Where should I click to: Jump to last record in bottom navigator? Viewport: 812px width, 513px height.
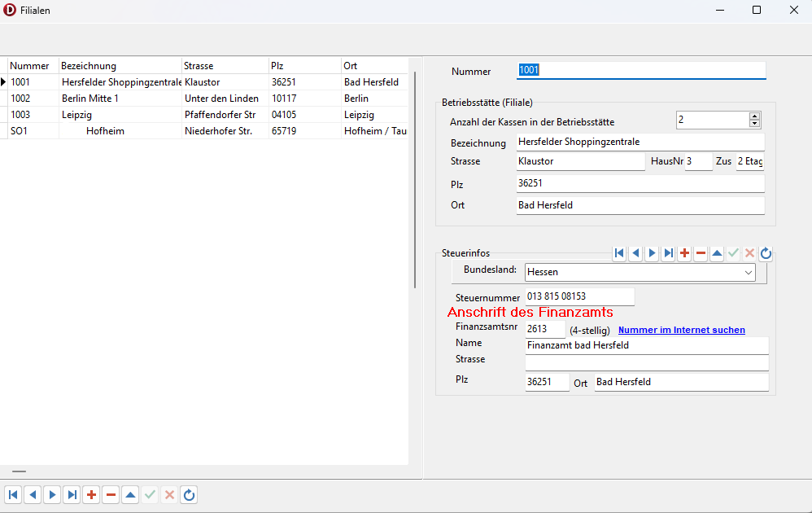[72, 495]
